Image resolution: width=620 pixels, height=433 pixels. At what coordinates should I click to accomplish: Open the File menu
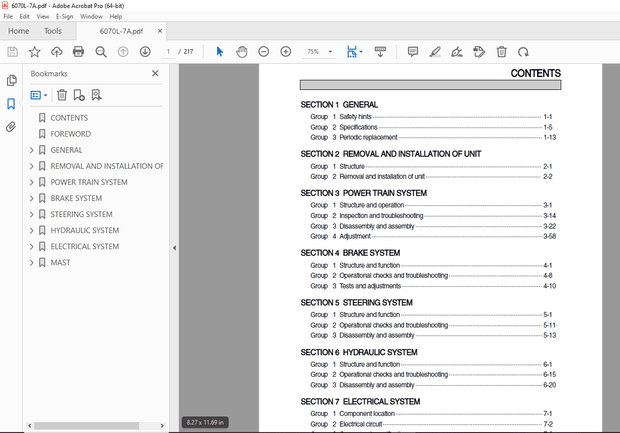8,17
